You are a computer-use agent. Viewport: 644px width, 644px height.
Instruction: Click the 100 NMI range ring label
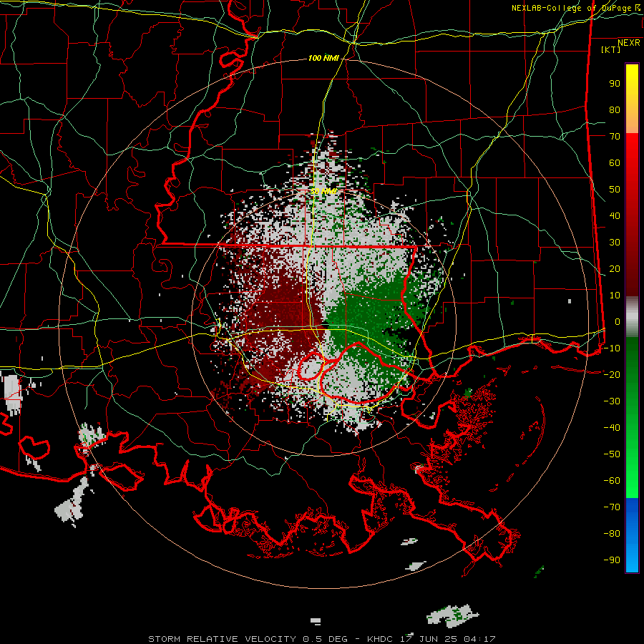click(x=323, y=59)
